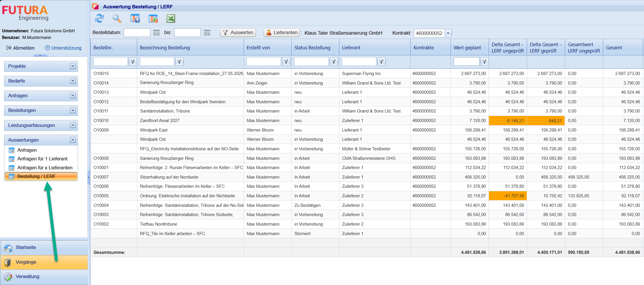644x285 pixels.
Task: Open the magnifier search icon
Action: click(117, 18)
